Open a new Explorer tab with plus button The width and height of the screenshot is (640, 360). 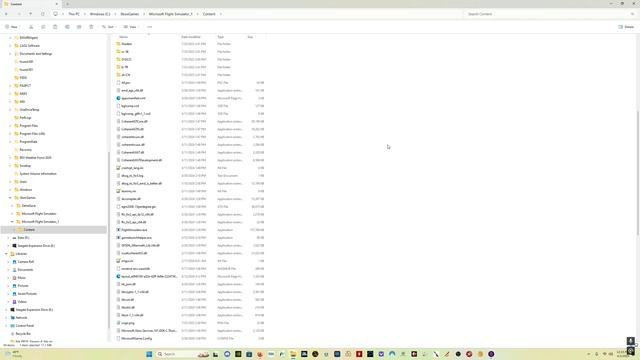click(x=67, y=4)
